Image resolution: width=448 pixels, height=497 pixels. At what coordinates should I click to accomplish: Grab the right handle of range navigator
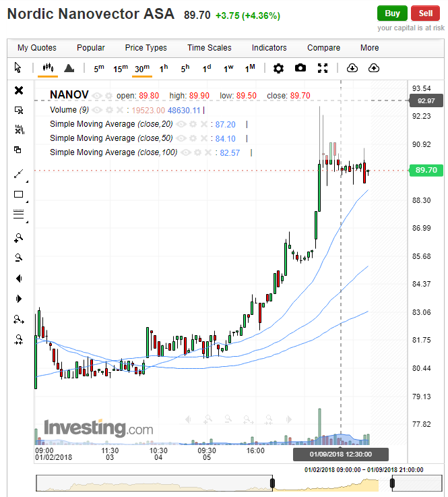coord(392,483)
